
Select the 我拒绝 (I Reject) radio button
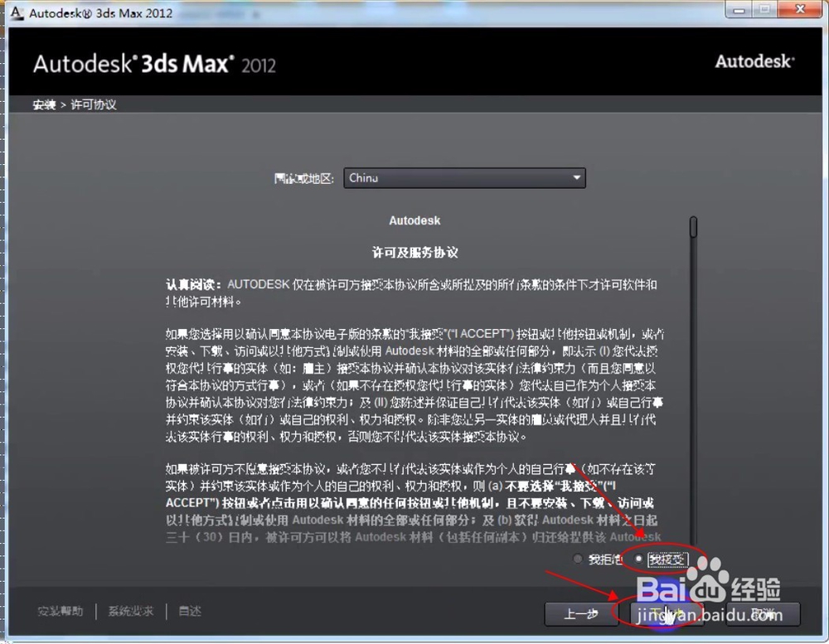click(577, 559)
